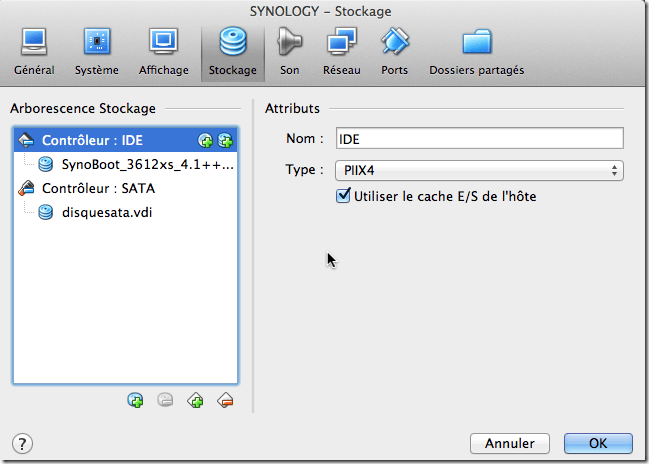Open the Son settings tab
The image size is (649, 464).
[289, 53]
